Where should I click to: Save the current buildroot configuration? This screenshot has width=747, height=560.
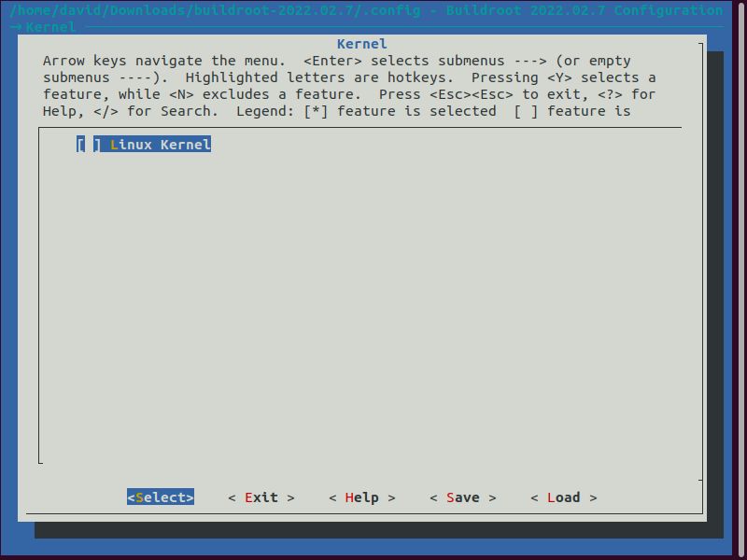pyautogui.click(x=462, y=497)
